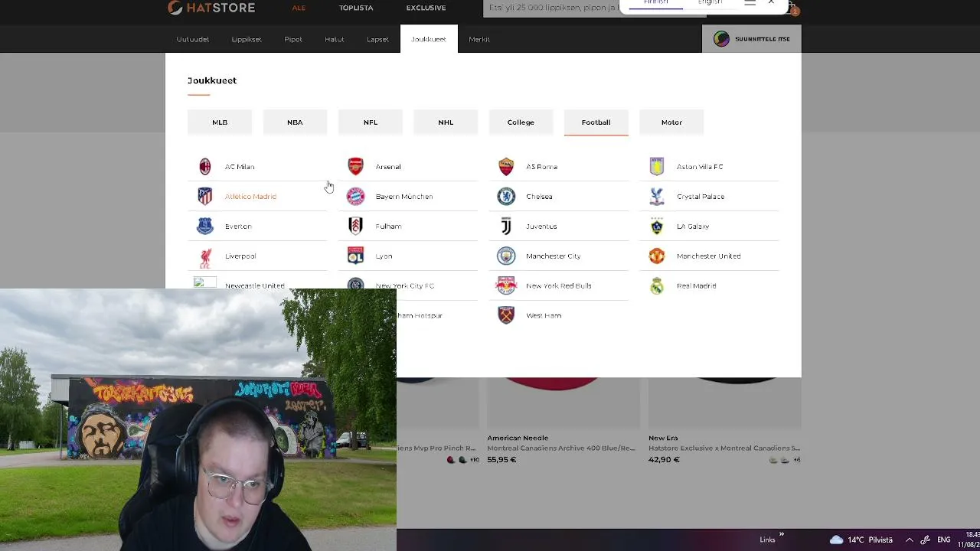The height and width of the screenshot is (551, 980).
Task: Switch to the NHL category tab
Action: (446, 122)
